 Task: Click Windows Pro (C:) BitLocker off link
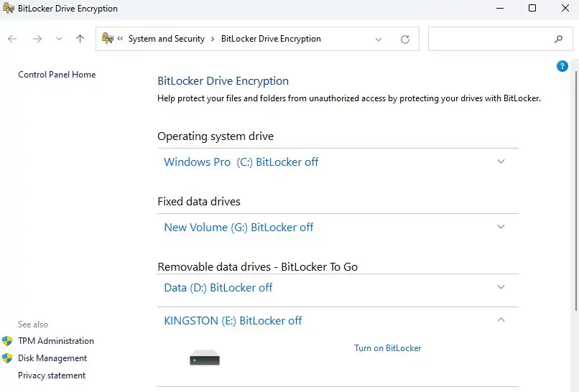click(x=241, y=162)
